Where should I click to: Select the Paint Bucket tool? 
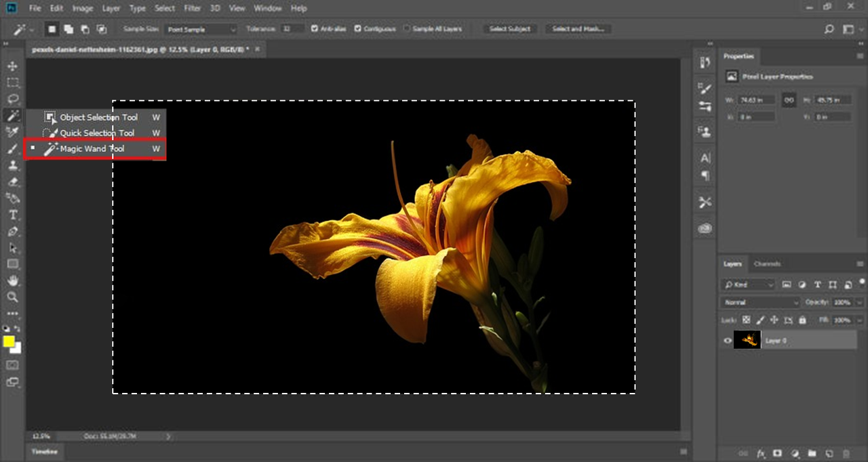pos(12,198)
